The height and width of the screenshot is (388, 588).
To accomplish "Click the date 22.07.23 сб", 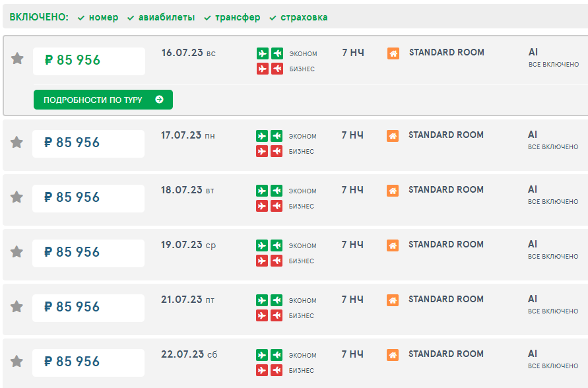I will click(x=189, y=354).
